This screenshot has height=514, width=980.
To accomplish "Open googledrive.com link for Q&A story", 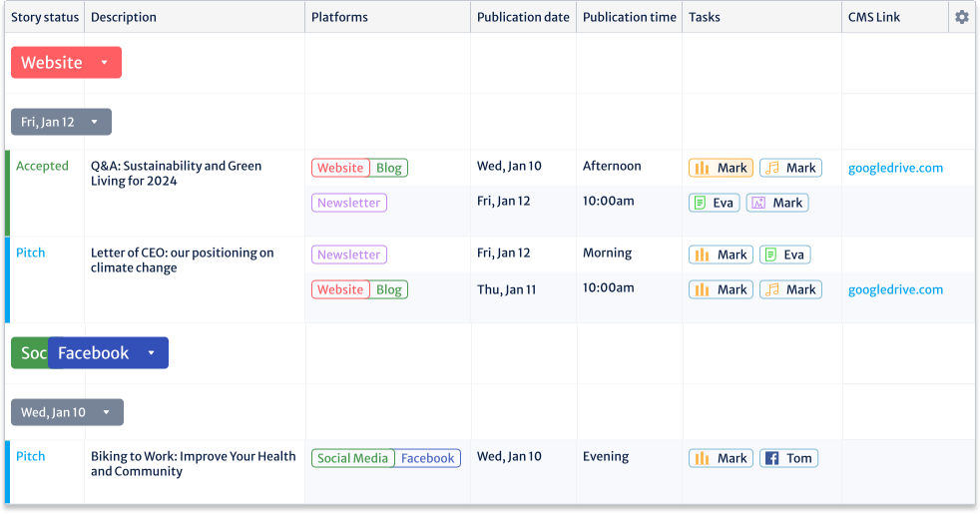I will click(895, 168).
